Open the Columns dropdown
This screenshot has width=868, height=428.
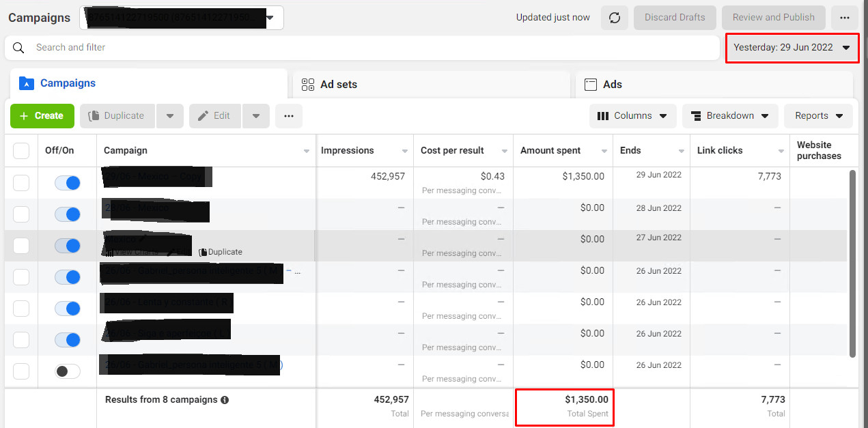coord(632,116)
